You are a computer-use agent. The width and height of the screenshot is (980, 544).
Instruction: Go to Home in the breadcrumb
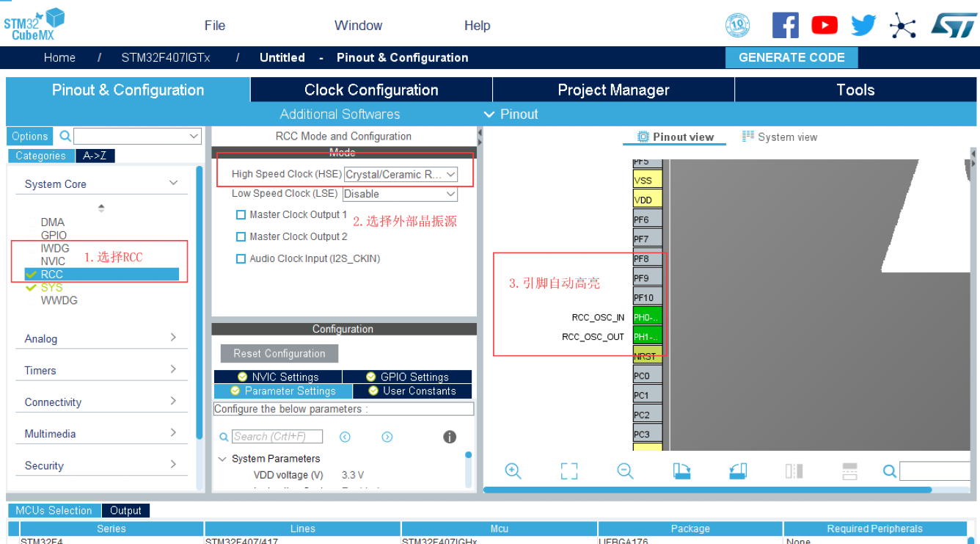point(59,57)
